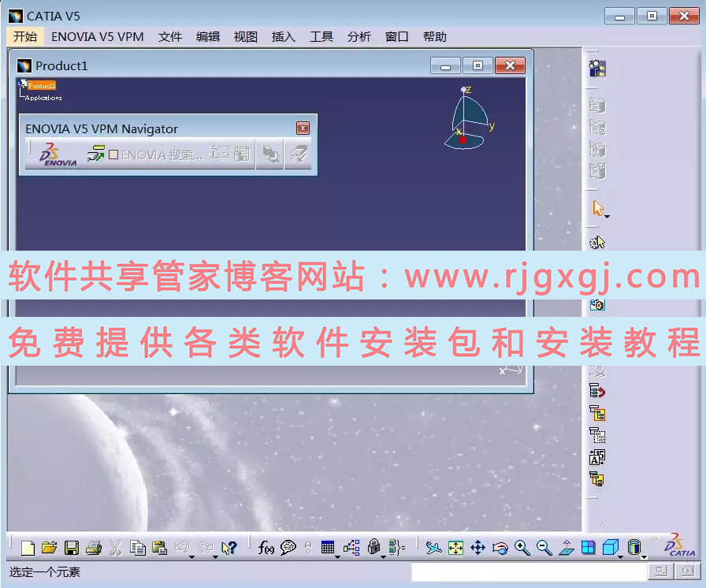Viewport: 706px width, 588px height.
Task: Create multi-view four-pane icon
Action: coord(588,548)
